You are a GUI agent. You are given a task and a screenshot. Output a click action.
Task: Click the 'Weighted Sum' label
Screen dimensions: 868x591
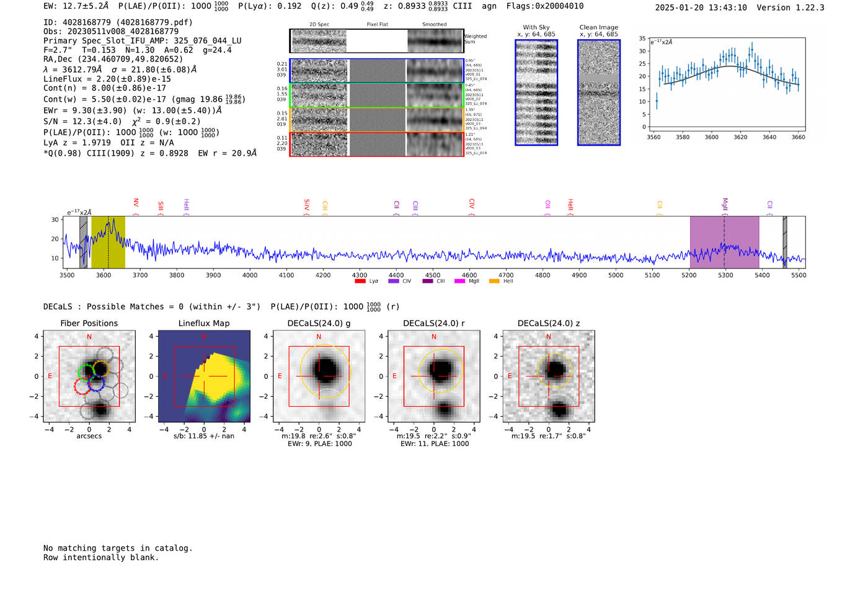pyautogui.click(x=476, y=39)
